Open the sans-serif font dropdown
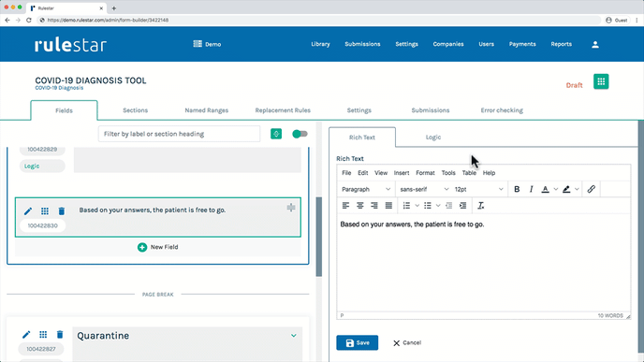This screenshot has width=644, height=362. tap(423, 189)
